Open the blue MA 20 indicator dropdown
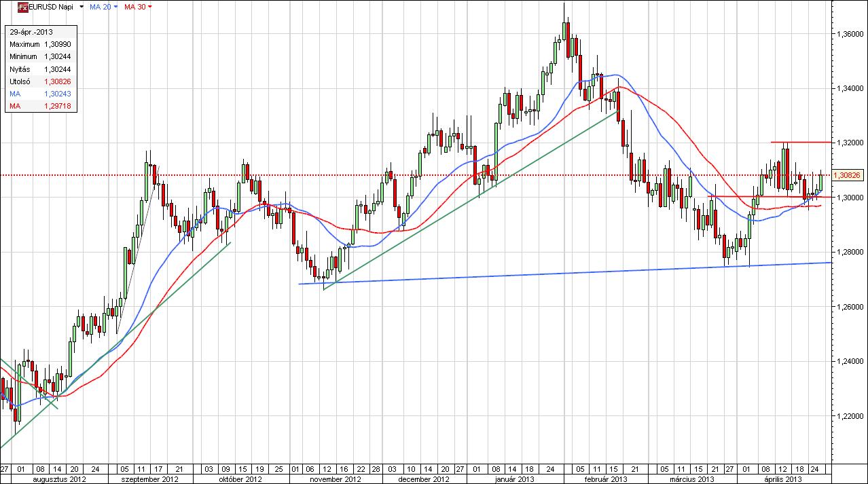868x484 pixels. click(115, 7)
